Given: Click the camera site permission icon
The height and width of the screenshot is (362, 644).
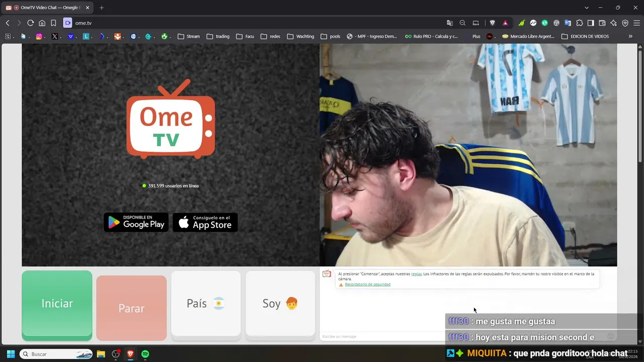Looking at the screenshot, I should pos(67,23).
